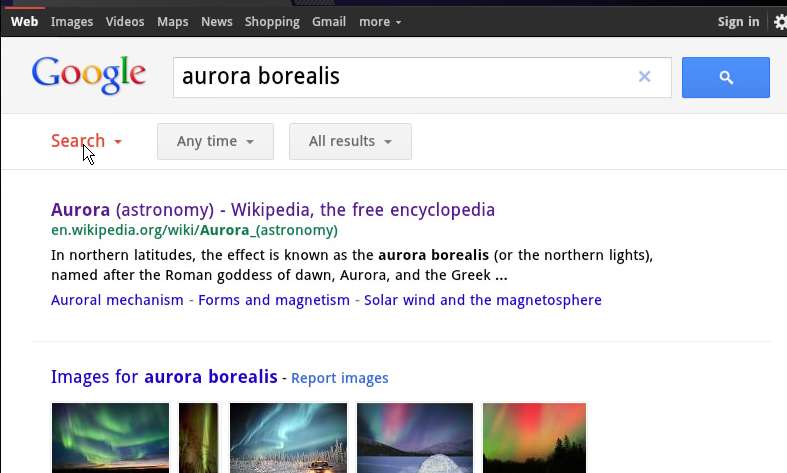Click the en.wikipedia.org result URL
The width and height of the screenshot is (787, 473).
click(x=194, y=230)
